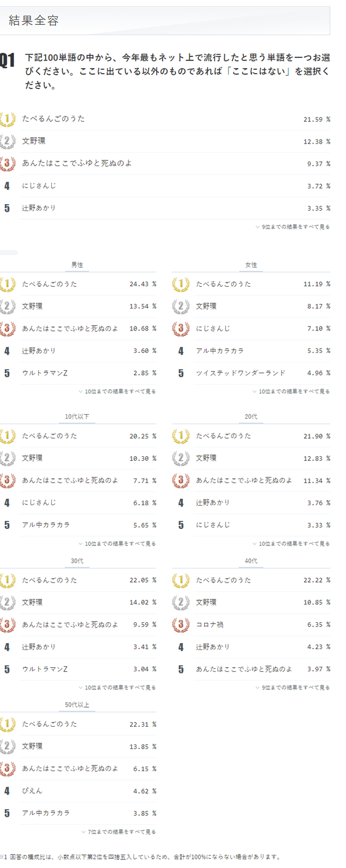Click the silver rank 2 medal under 女性
Viewport: 346px width, 868px height.
[x=180, y=306]
